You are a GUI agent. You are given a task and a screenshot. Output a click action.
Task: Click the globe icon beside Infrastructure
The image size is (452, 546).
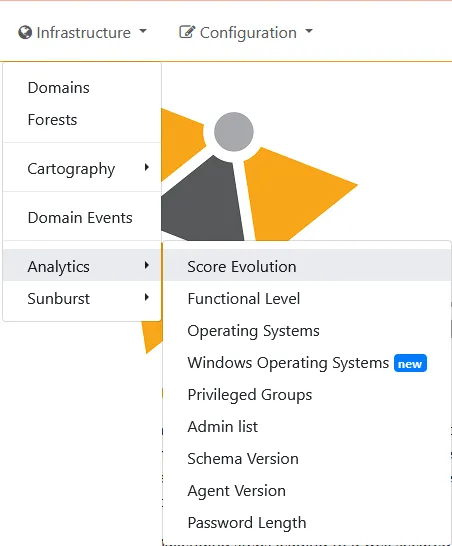[25, 32]
